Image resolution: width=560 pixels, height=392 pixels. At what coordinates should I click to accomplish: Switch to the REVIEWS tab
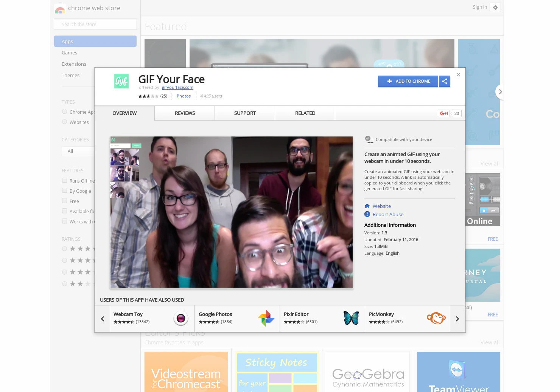[x=185, y=113]
